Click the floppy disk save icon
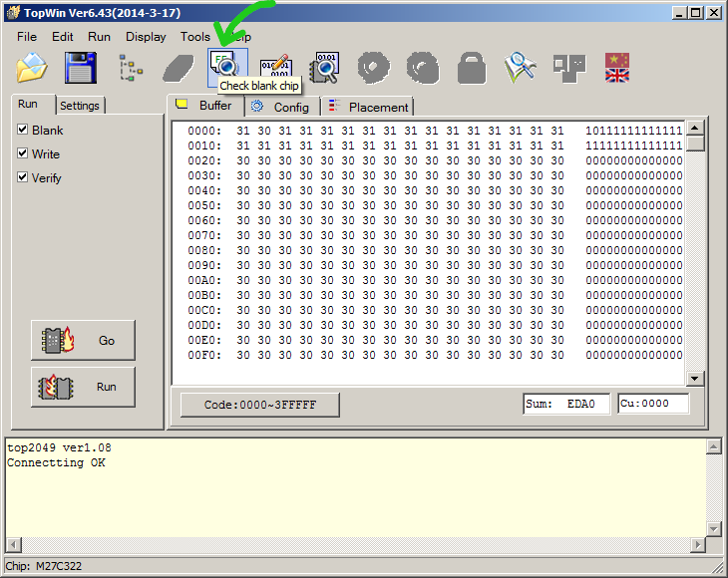 pyautogui.click(x=80, y=68)
